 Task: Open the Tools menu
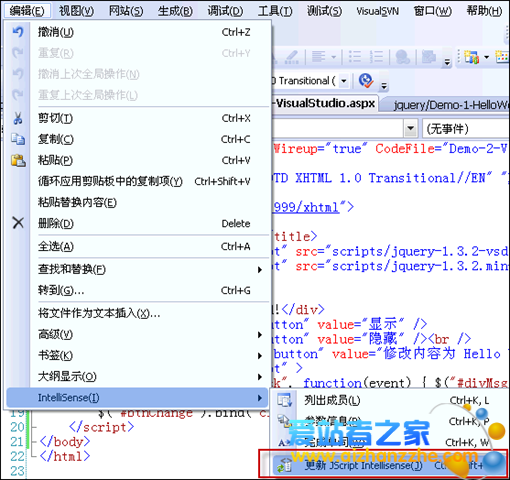pyautogui.click(x=275, y=11)
